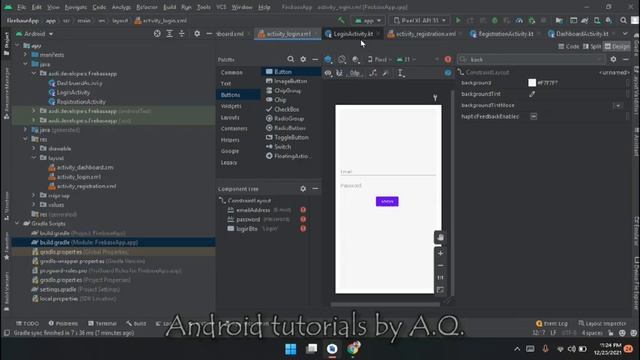Toggle the Autoconnect magnet in the design toolbar
Screen dimensions: 640x360
coord(339,73)
